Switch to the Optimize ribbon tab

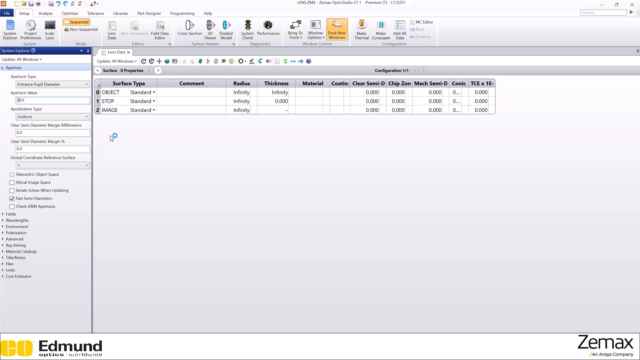coord(70,13)
